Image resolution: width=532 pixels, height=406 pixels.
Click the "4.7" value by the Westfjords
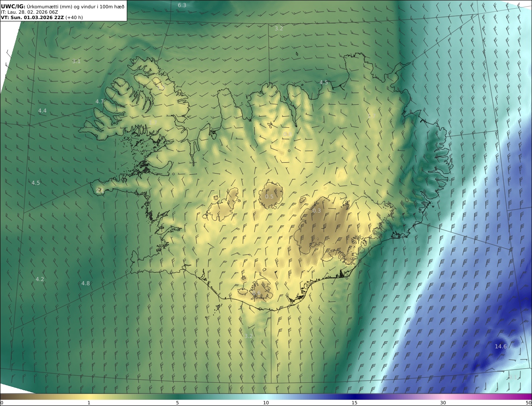100,102
